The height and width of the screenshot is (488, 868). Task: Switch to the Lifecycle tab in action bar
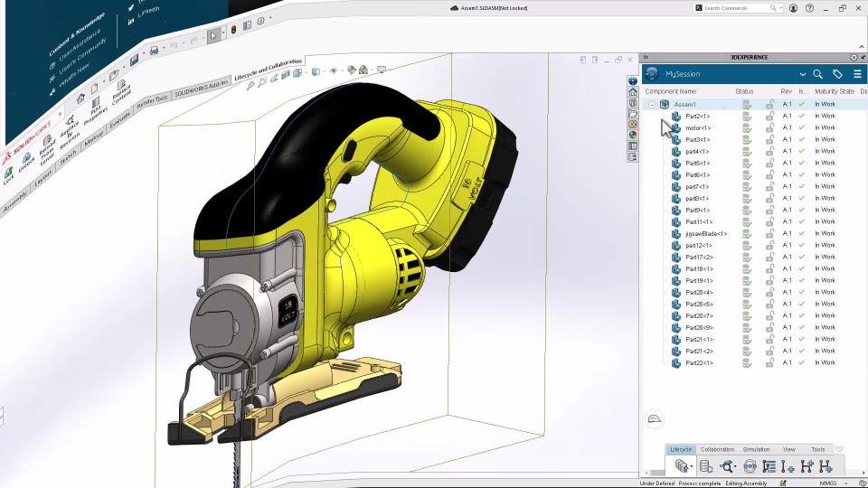point(680,449)
